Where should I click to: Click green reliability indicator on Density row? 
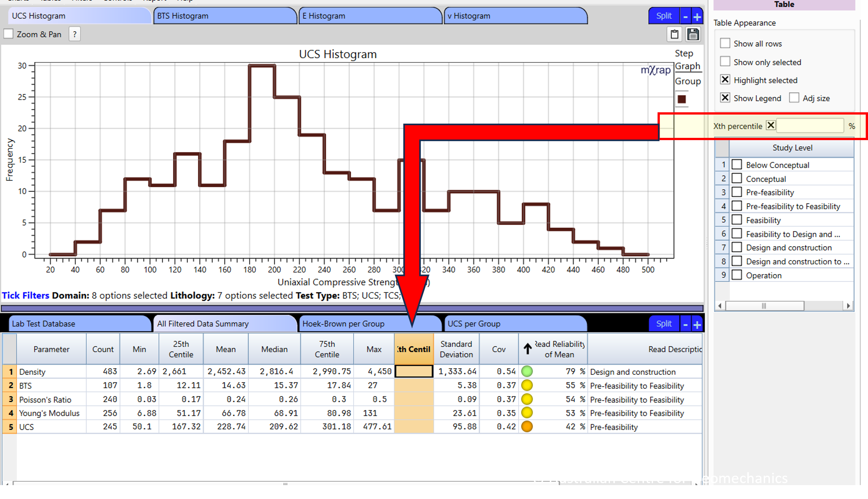click(x=527, y=371)
